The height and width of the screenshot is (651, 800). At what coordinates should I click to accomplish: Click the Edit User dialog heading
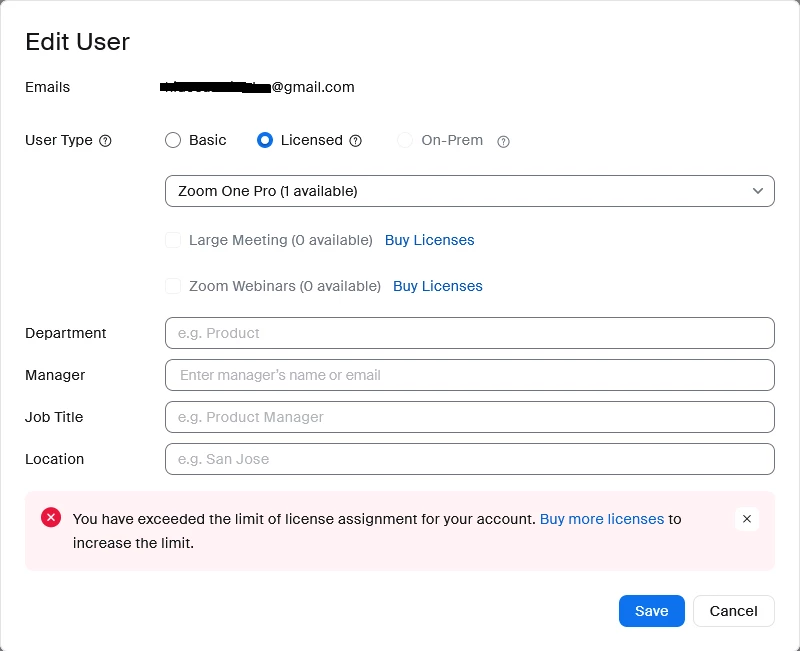78,41
